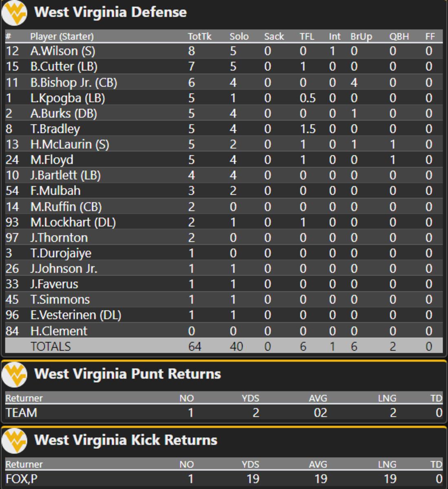Click the TFL column header
Screen dimensions: 448x489
pos(307,36)
